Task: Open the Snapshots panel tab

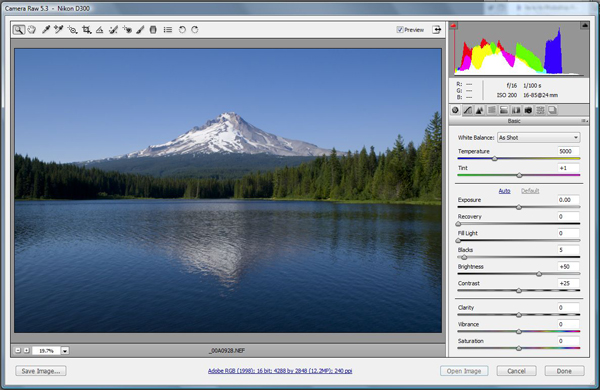Action: (552, 110)
